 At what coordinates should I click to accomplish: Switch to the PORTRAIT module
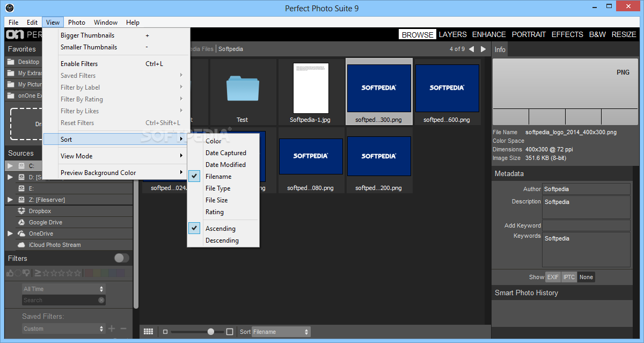coord(529,34)
